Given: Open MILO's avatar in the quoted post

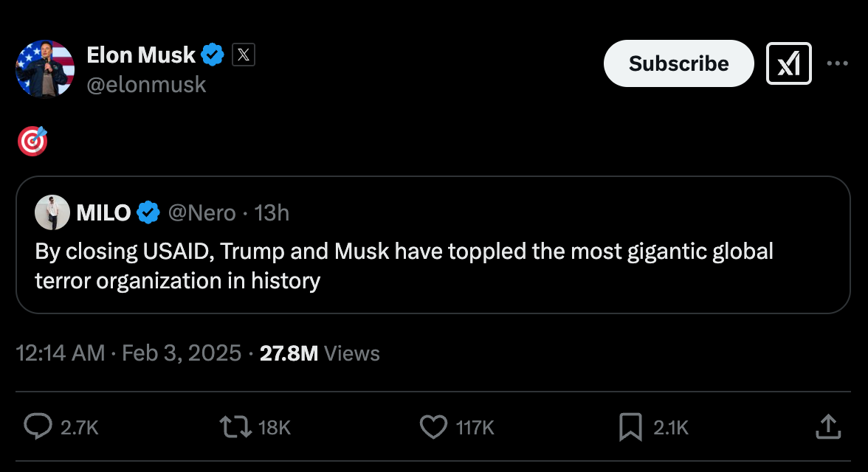Looking at the screenshot, I should 52,213.
